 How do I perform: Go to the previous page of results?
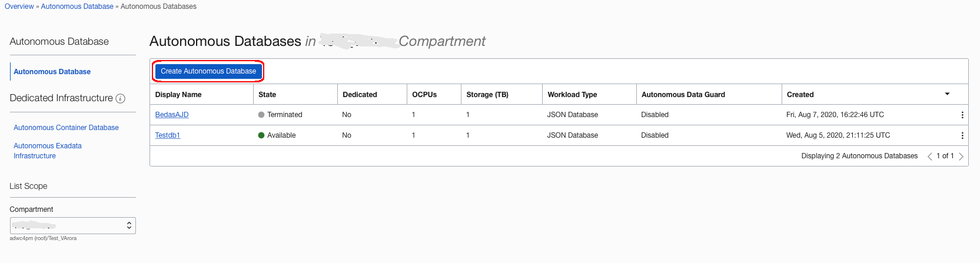[x=929, y=157]
